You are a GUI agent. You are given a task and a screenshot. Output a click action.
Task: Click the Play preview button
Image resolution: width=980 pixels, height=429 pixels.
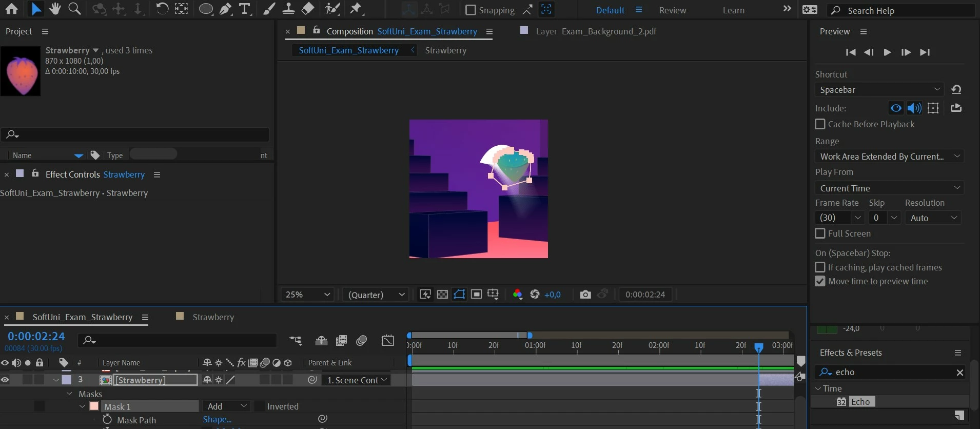[887, 52]
